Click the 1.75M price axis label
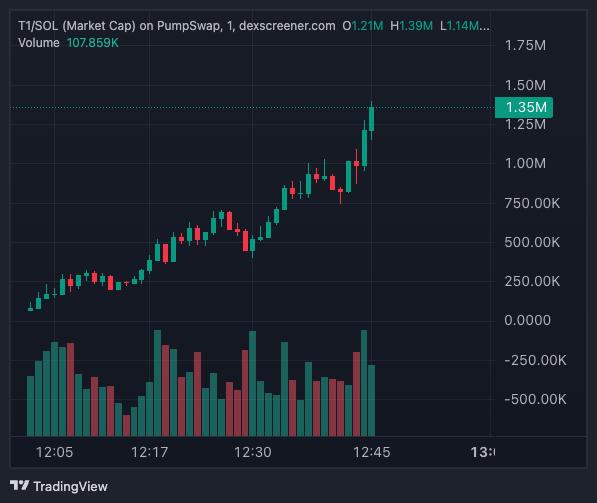597x503 pixels. (x=525, y=45)
